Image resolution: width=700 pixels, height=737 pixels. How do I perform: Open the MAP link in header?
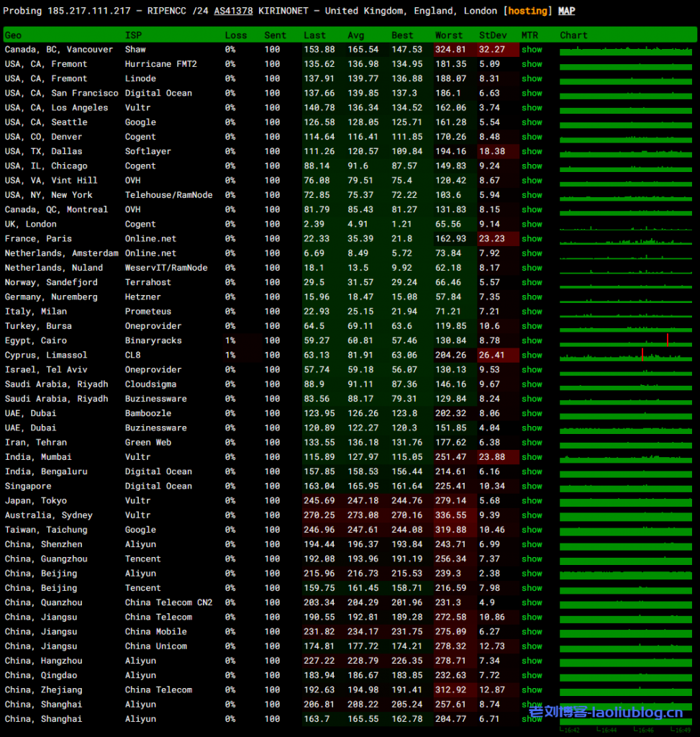[x=566, y=11]
